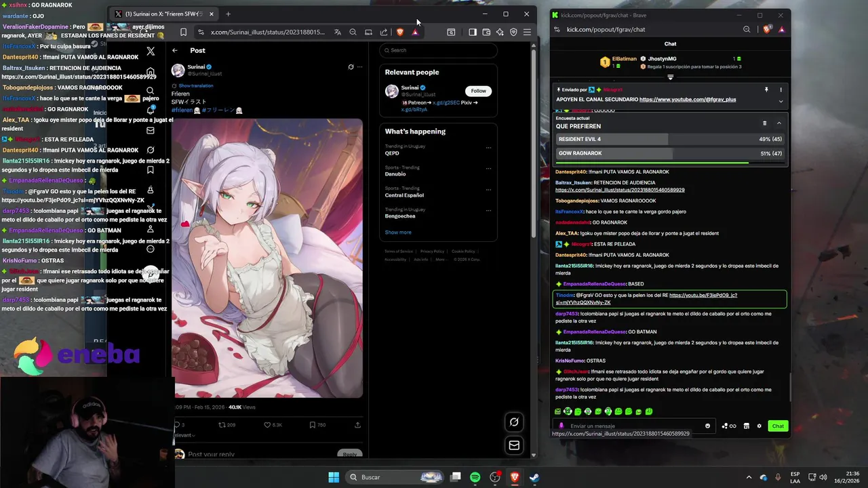Image resolution: width=868 pixels, height=488 pixels.
Task: Click Brave Rewards triangle in X window
Action: click(415, 32)
